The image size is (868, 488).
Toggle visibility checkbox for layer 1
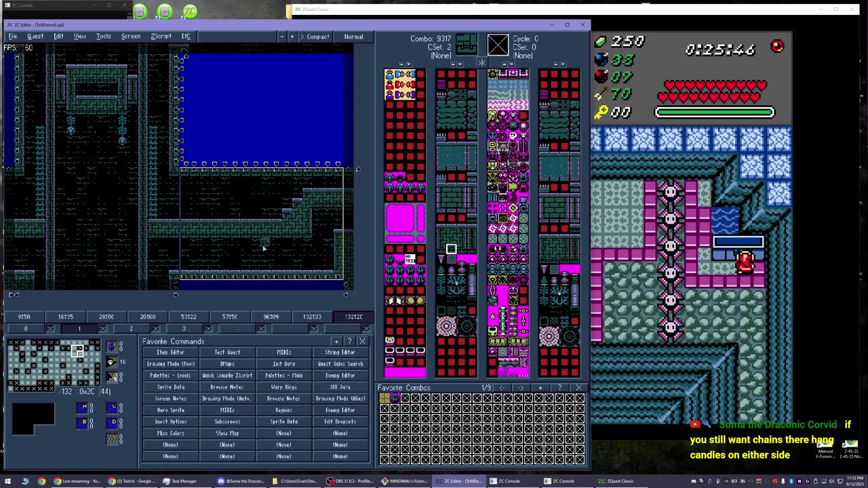(103, 329)
